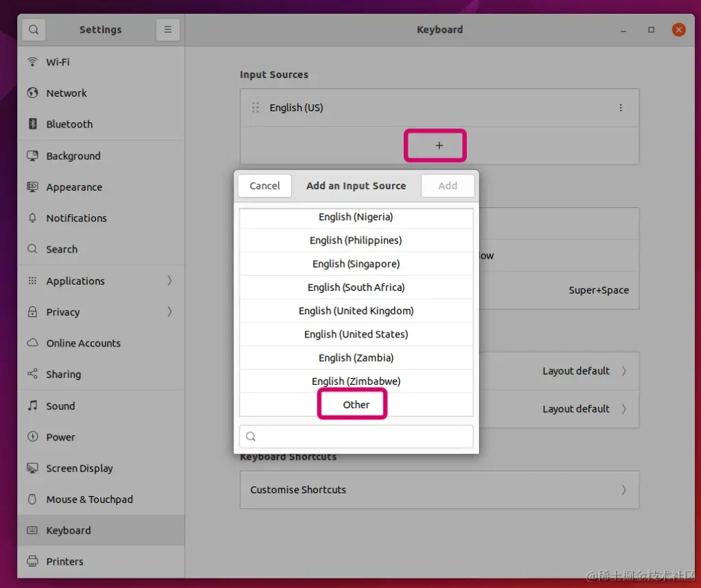Expand the Applications submenu chevron
This screenshot has height=588, width=701.
pyautogui.click(x=170, y=281)
